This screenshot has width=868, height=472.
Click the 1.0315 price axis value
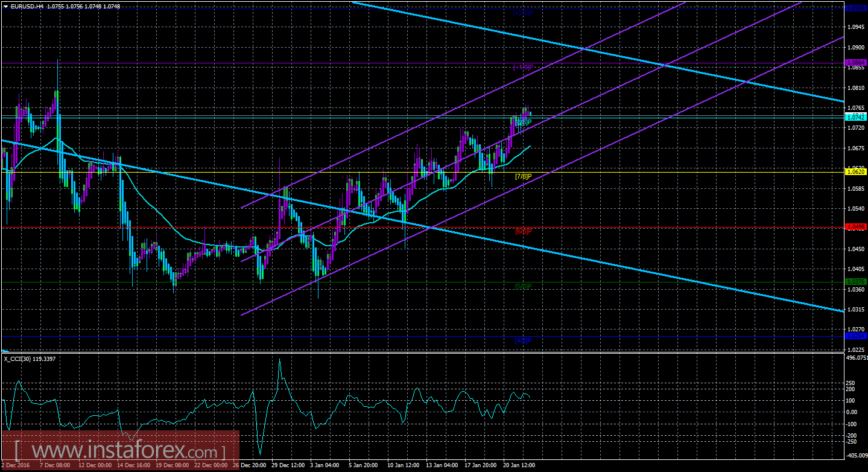tap(856, 309)
